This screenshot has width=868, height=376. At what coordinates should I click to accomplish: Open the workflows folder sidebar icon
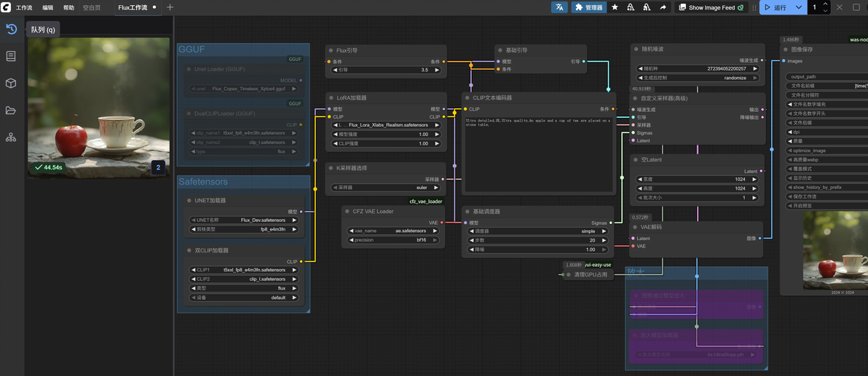point(11,110)
